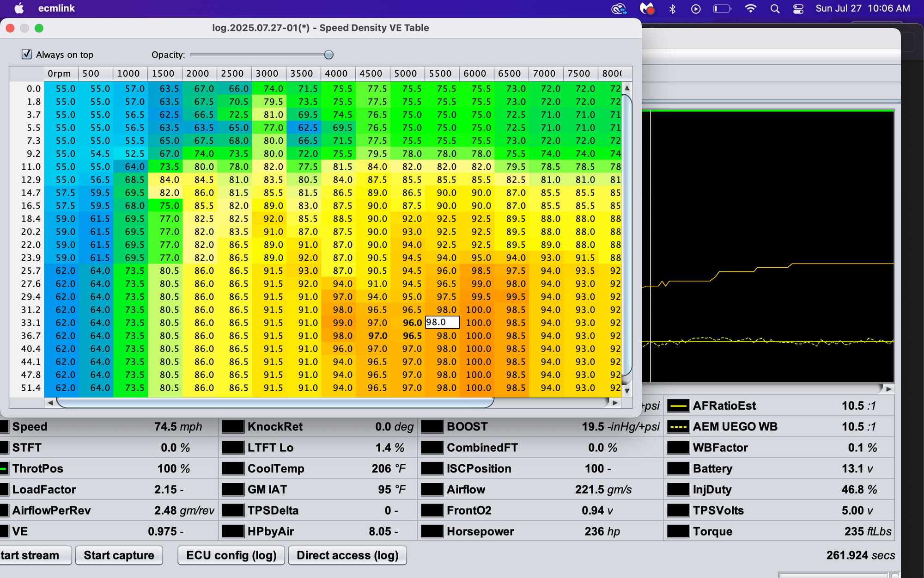Click the InjDuty black color swatch
The height and width of the screenshot is (578, 924).
click(678, 490)
